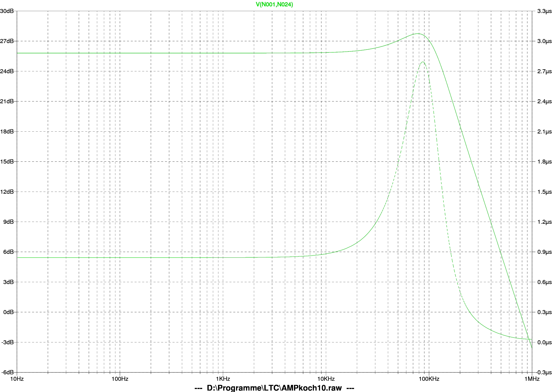Click the 10Hz frequency axis label
555x392 pixels.
(x=17, y=379)
